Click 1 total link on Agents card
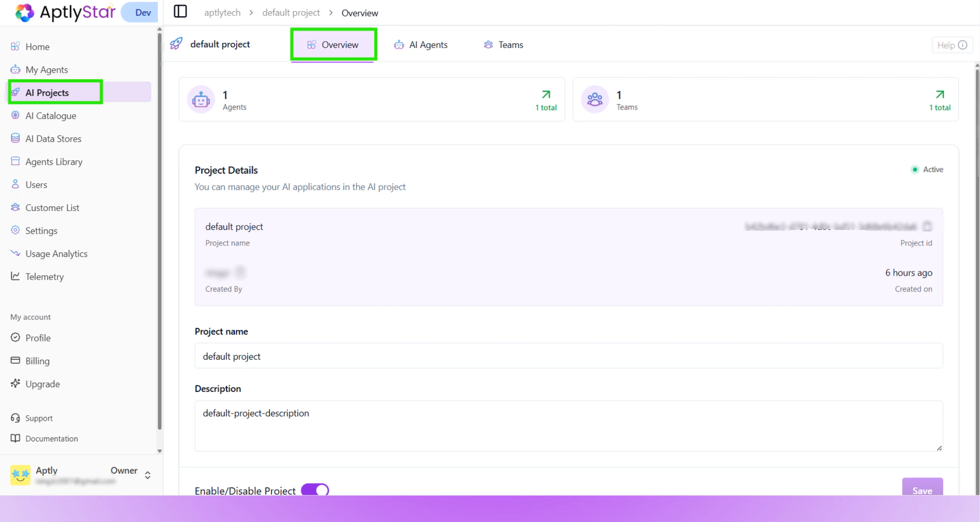 (x=546, y=108)
